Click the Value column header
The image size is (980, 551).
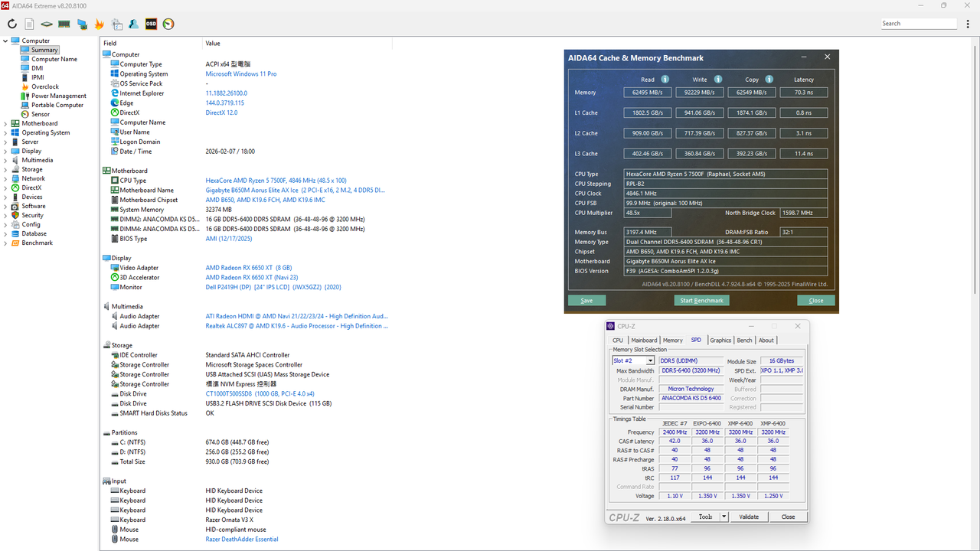point(213,44)
